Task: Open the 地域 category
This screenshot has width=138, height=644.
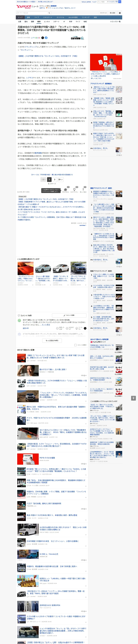Action: [85, 21]
